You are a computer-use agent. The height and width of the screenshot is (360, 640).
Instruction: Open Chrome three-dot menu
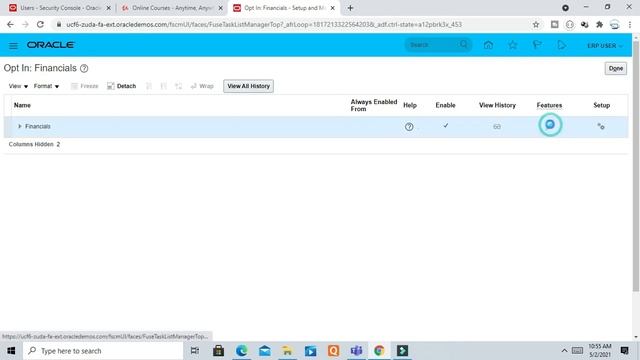click(x=630, y=24)
